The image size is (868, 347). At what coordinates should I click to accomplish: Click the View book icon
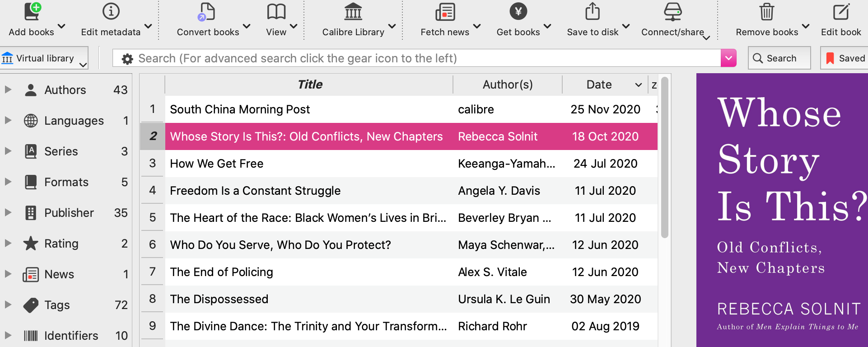(x=276, y=12)
